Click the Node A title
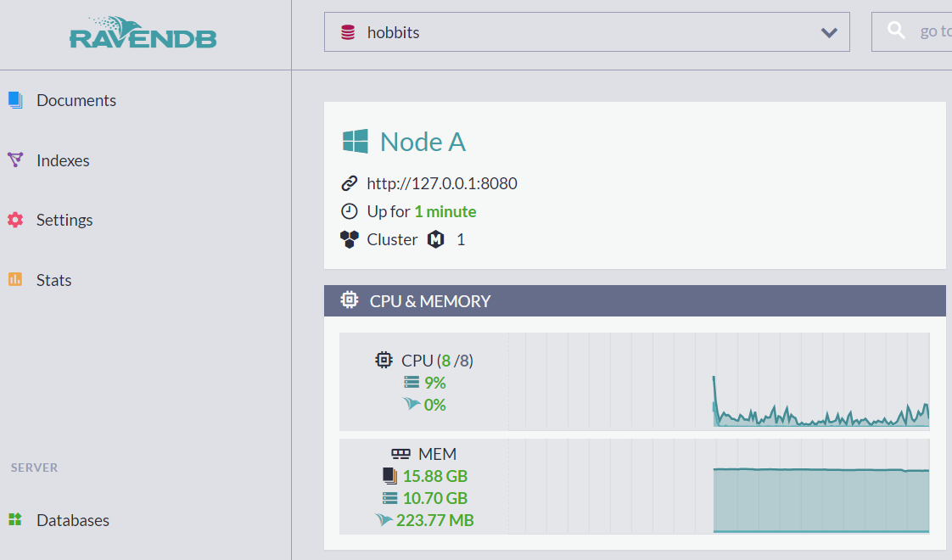 (x=423, y=143)
